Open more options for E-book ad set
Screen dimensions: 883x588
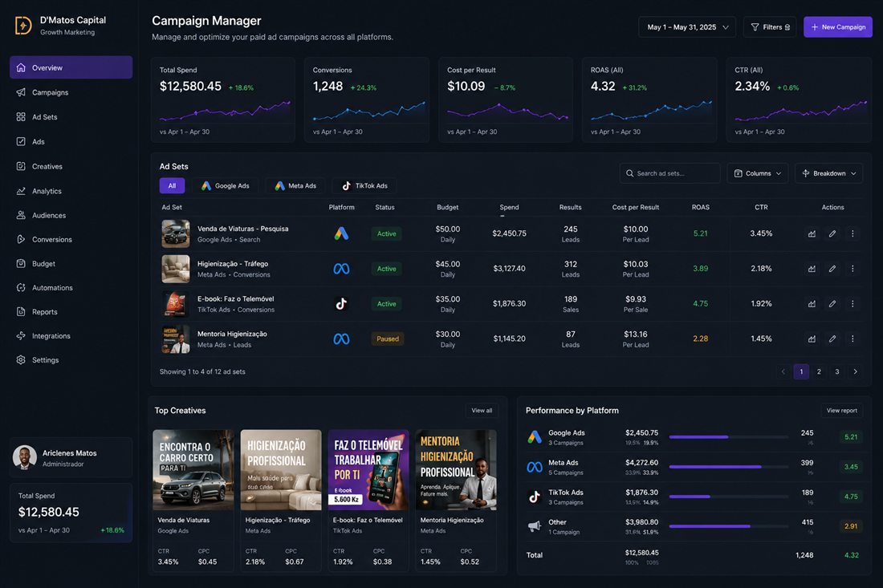852,304
